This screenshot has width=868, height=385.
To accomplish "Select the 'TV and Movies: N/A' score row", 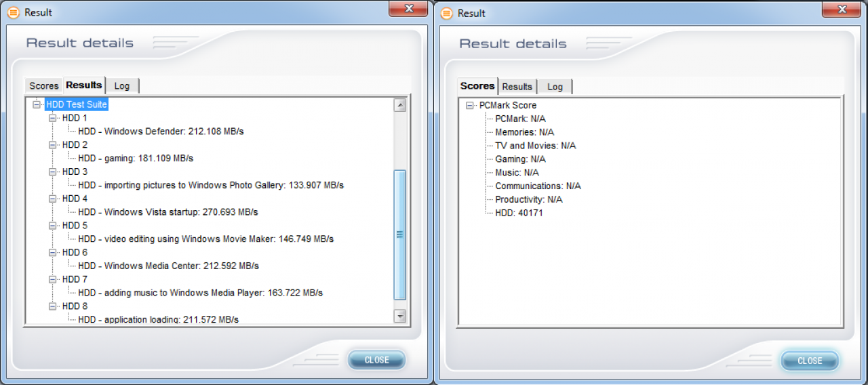I will click(x=536, y=146).
